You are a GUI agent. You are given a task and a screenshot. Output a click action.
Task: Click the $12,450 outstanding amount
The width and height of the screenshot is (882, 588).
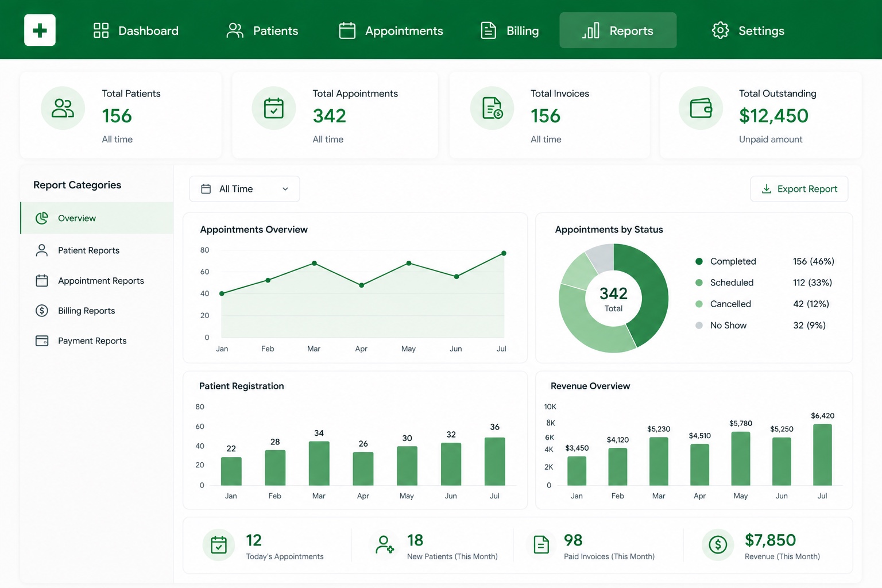(x=773, y=116)
